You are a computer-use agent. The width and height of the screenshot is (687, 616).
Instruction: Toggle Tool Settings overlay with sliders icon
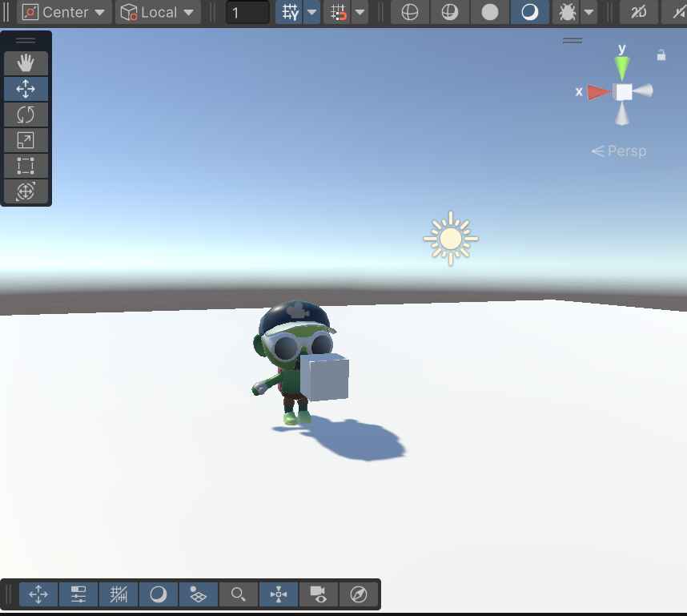click(x=78, y=594)
